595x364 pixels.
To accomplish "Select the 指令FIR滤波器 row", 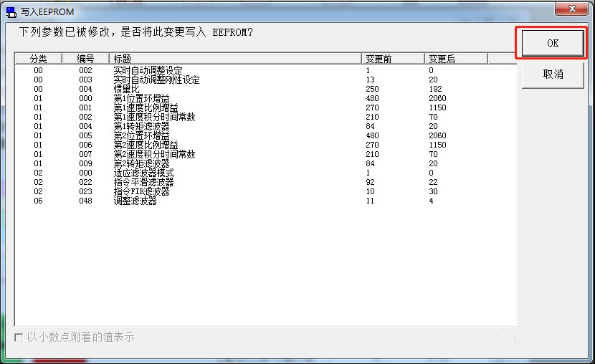I will [x=266, y=191].
